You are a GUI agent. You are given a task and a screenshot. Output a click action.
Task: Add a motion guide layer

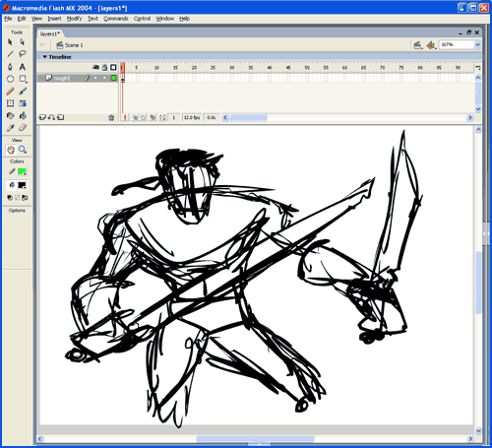click(51, 117)
